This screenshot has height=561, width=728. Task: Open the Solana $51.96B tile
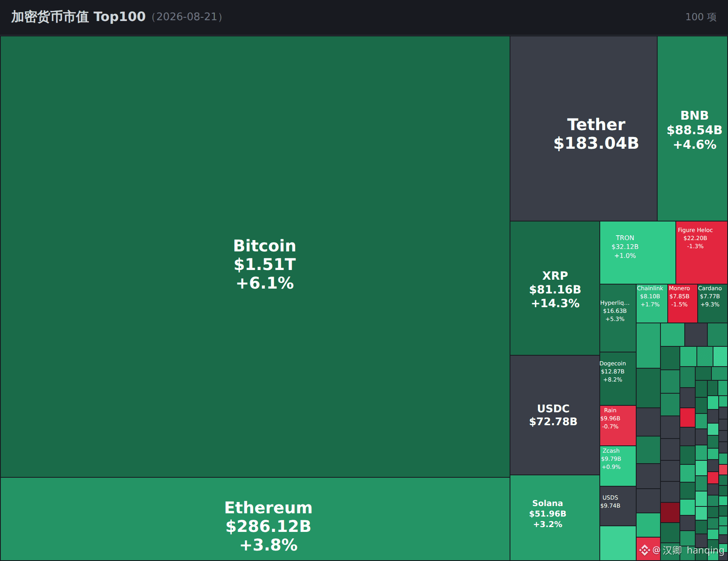[x=555, y=518]
